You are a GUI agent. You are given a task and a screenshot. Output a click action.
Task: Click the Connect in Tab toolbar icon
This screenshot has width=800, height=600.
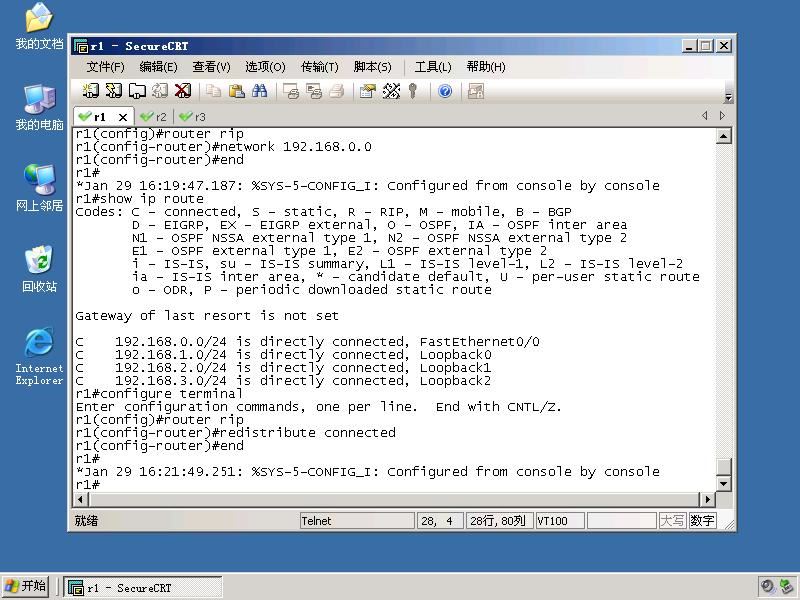click(137, 91)
